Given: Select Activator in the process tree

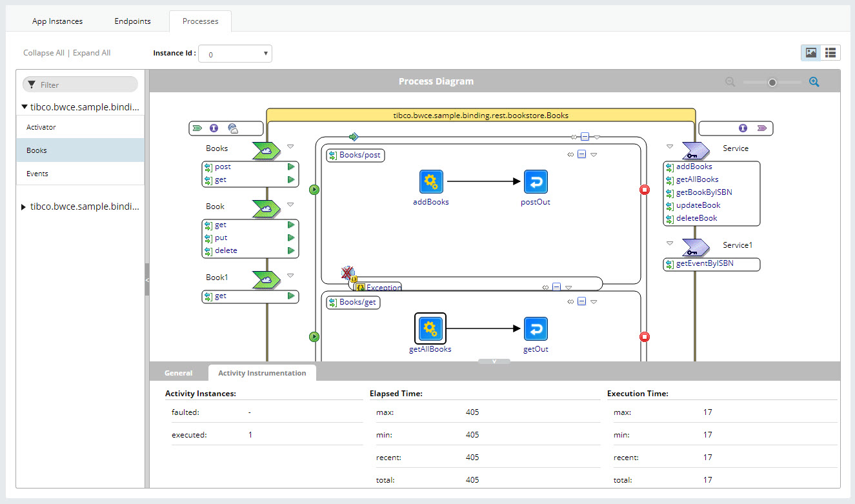Looking at the screenshot, I should pyautogui.click(x=80, y=127).
